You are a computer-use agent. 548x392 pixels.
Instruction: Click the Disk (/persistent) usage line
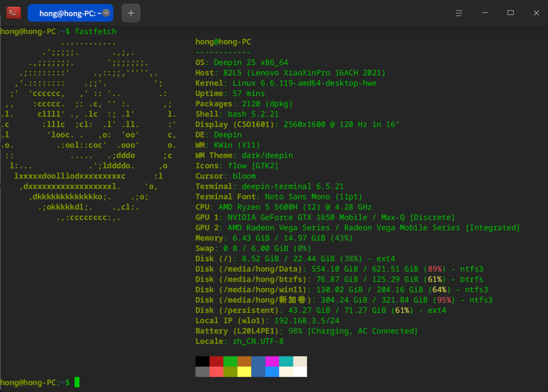click(321, 310)
